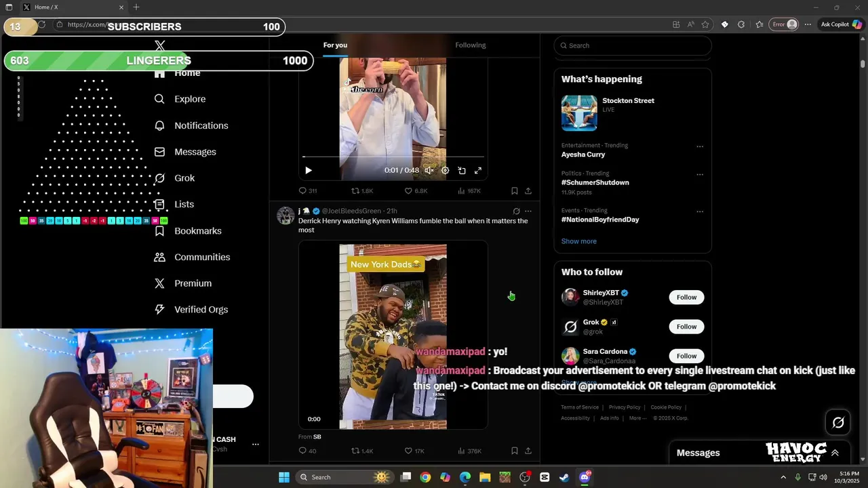Click Ask Copilot in browser toolbar
868x488 pixels.
(841, 24)
